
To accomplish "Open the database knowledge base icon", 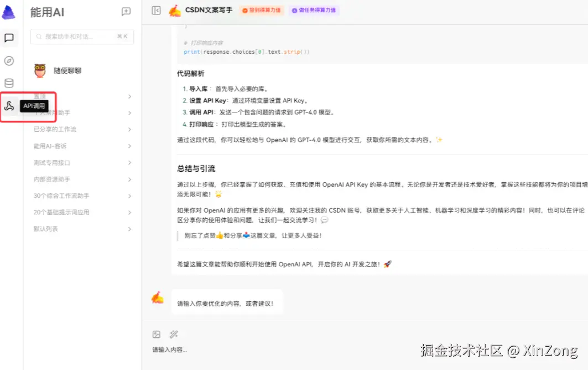I will pyautogui.click(x=9, y=83).
